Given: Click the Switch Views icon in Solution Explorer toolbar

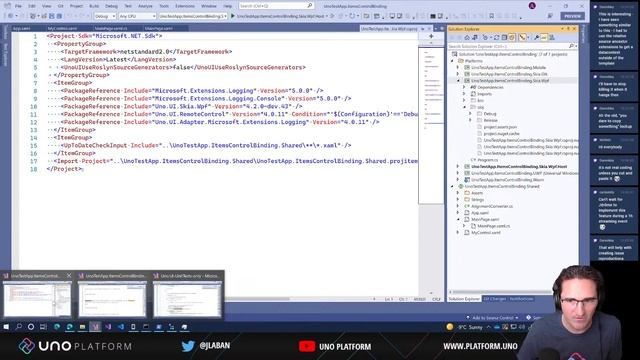Looking at the screenshot, I should (475, 38).
